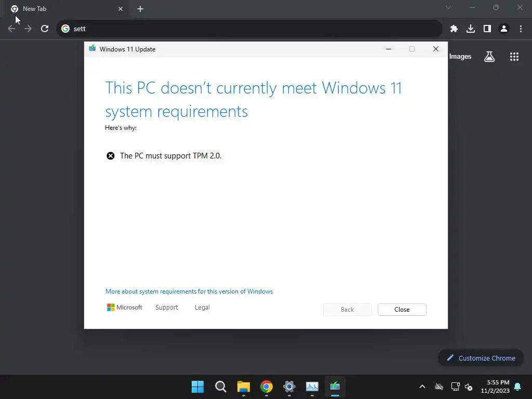The height and width of the screenshot is (399, 532).
Task: Open Task Manager chart icon on taskbar
Action: (x=312, y=387)
